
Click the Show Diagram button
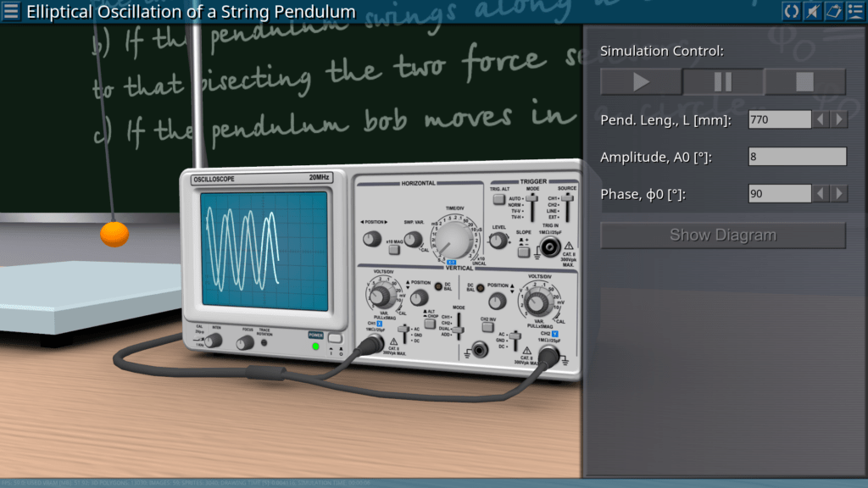click(x=722, y=235)
